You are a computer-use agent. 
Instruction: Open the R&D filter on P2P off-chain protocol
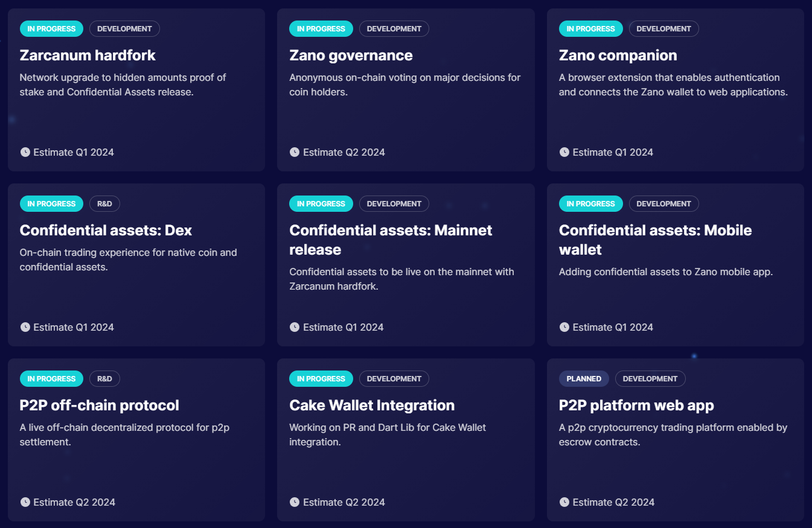coord(104,378)
